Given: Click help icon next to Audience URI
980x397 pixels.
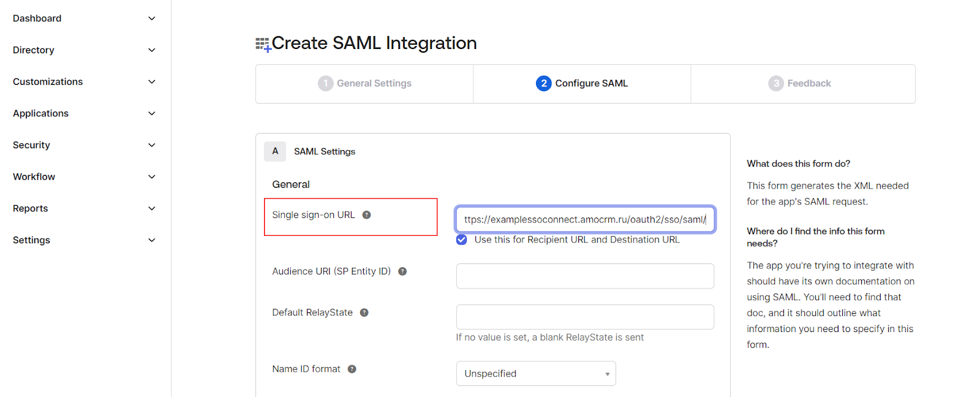Looking at the screenshot, I should click(402, 271).
